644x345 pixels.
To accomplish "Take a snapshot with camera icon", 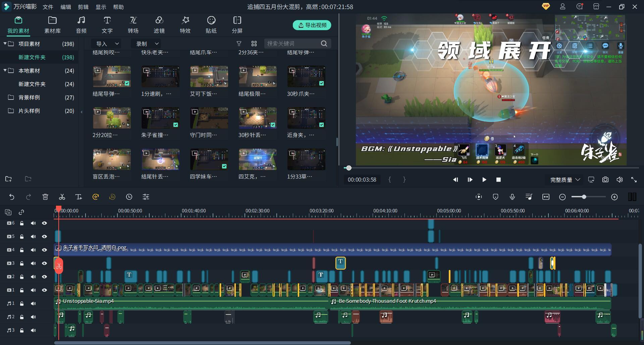I will (605, 180).
